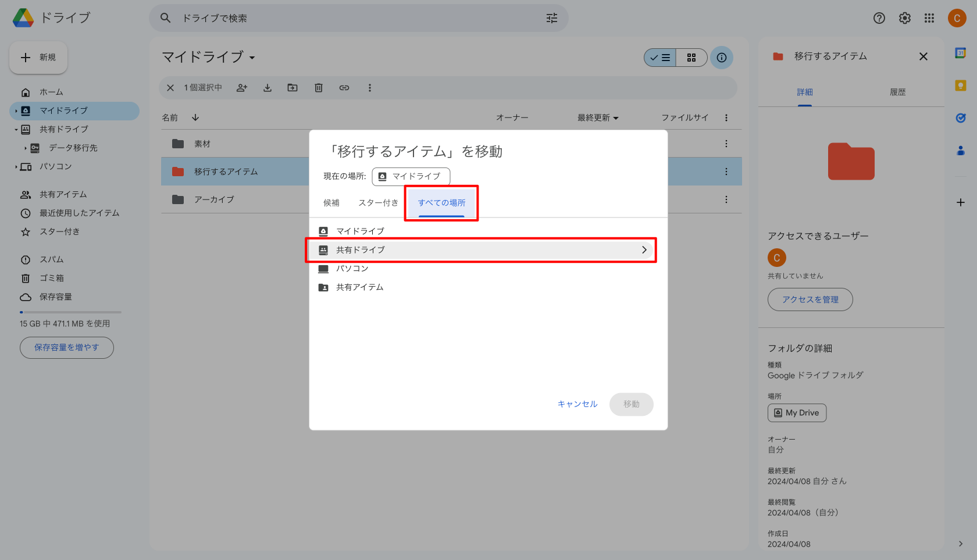The image size is (977, 560).
Task: Toggle the details info panel
Action: click(722, 58)
